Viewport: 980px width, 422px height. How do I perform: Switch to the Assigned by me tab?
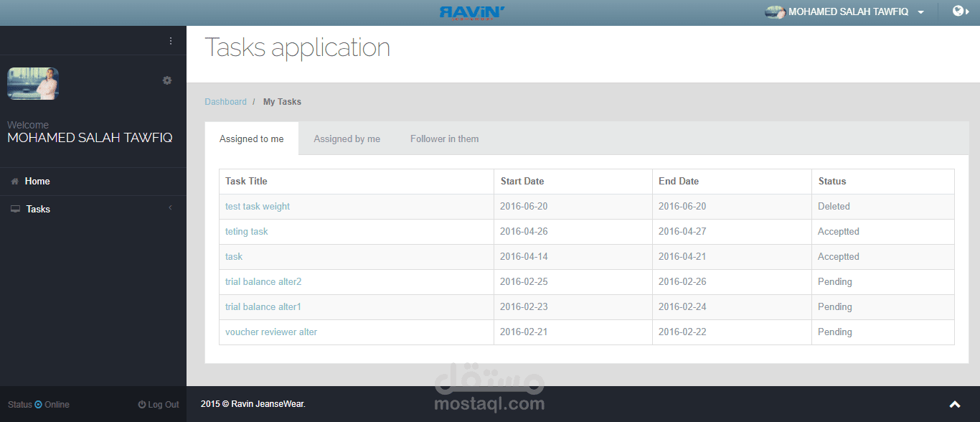347,139
